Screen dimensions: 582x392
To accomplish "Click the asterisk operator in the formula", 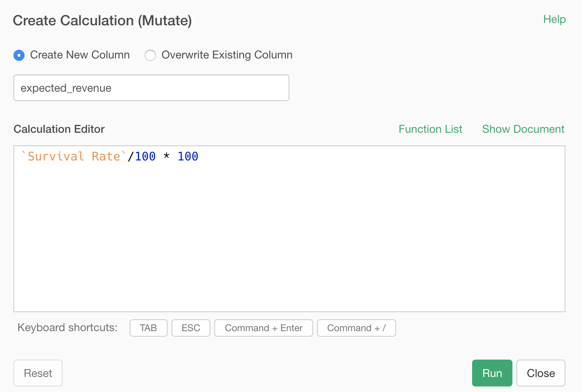I will click(x=166, y=156).
